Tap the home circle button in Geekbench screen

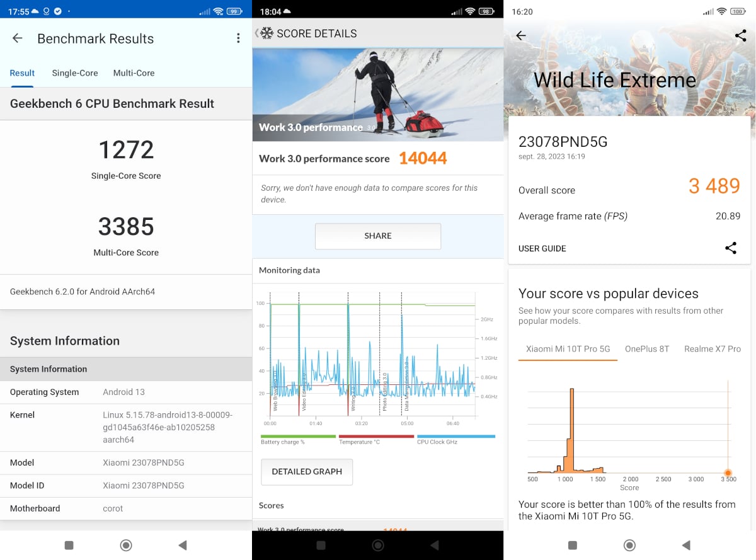tap(126, 546)
